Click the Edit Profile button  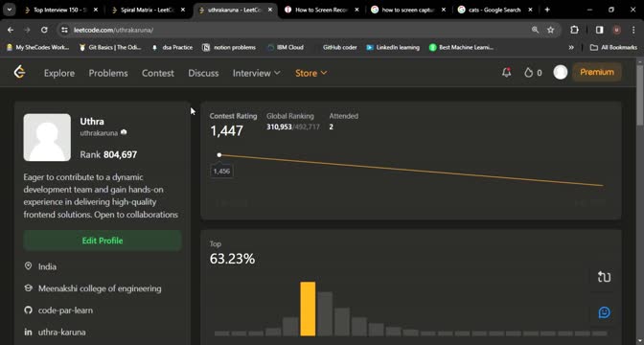coord(103,241)
